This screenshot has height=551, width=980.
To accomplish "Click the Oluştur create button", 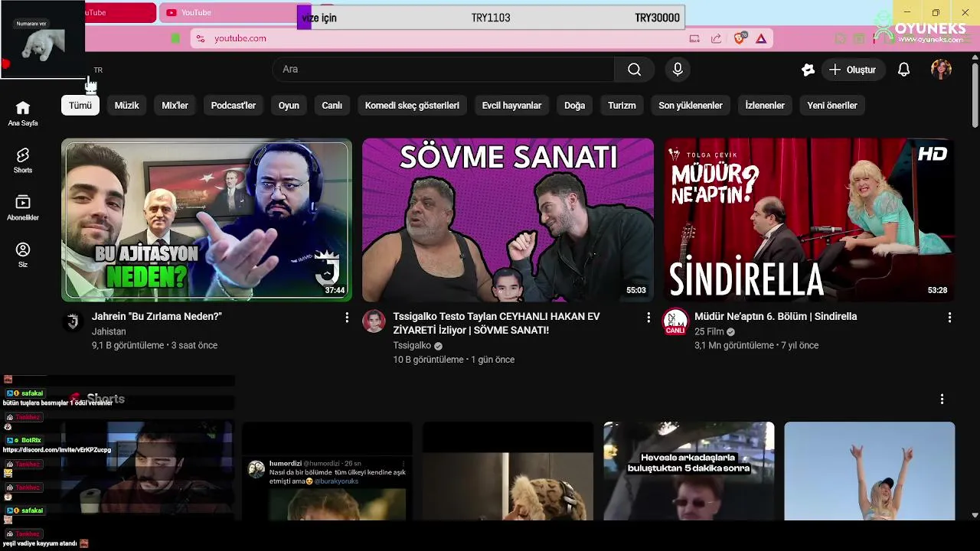I will [x=853, y=70].
